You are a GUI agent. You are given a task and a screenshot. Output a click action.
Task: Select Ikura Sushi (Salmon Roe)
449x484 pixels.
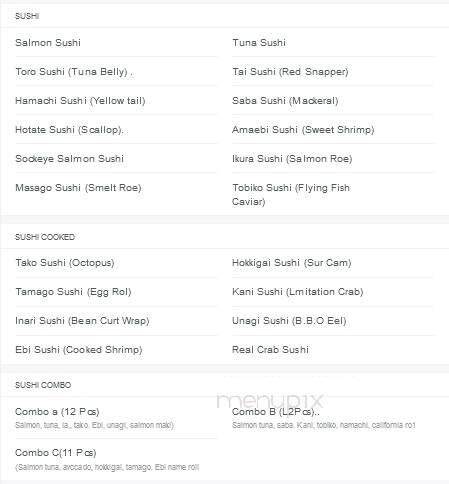[292, 159]
